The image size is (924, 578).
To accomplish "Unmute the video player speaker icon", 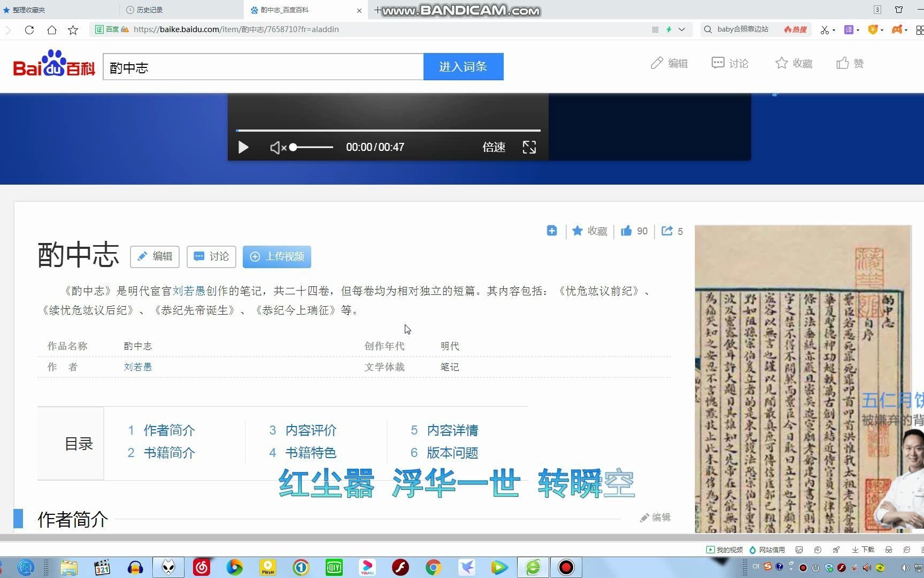I will pos(278,147).
